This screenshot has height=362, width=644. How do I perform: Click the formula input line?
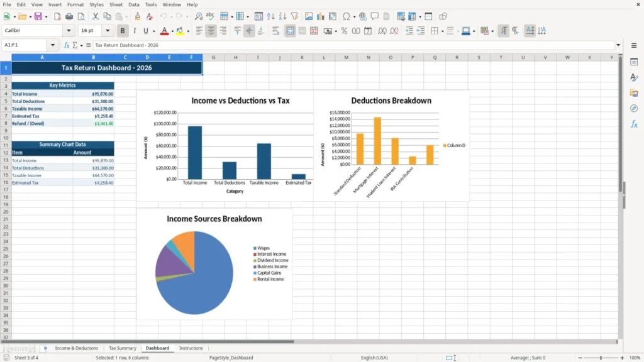tap(353, 45)
